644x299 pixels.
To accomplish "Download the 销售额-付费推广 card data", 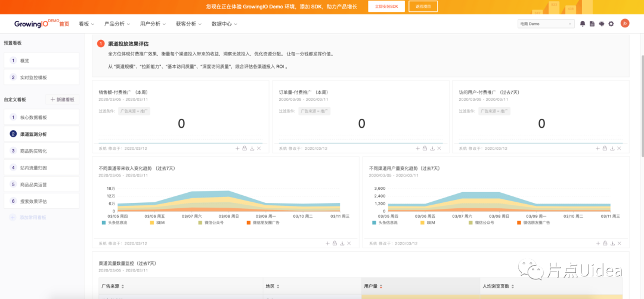I will [252, 148].
